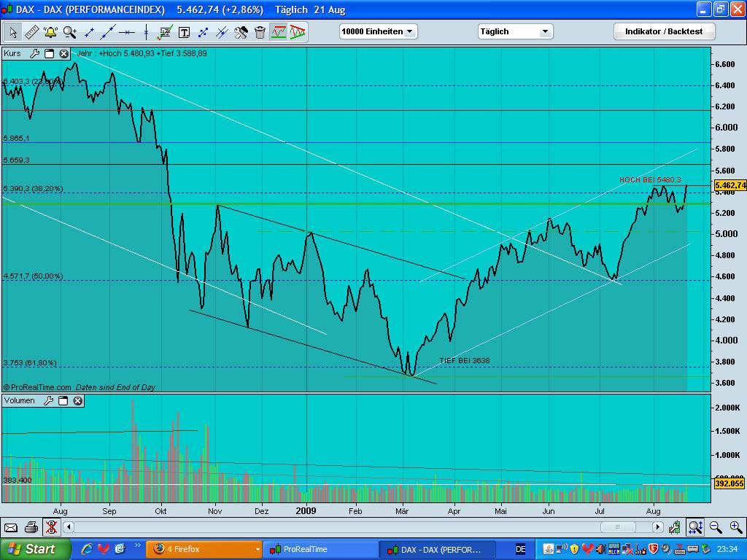Viewport: 747px width, 560px height.
Task: Click the zoom out magnifier icon
Action: pos(716,527)
